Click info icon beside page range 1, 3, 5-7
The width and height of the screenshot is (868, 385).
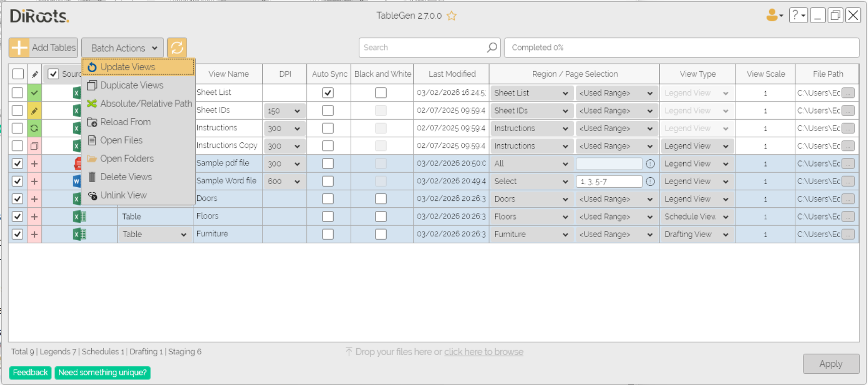click(x=650, y=181)
